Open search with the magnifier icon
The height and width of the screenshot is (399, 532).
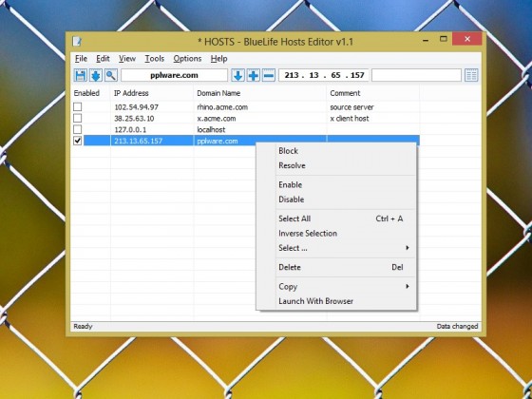click(x=111, y=75)
